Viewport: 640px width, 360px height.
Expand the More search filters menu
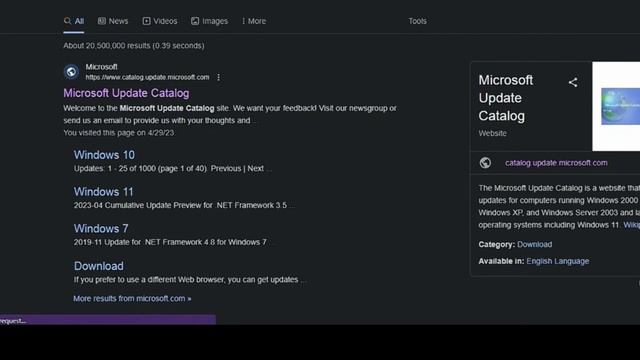pyautogui.click(x=253, y=21)
